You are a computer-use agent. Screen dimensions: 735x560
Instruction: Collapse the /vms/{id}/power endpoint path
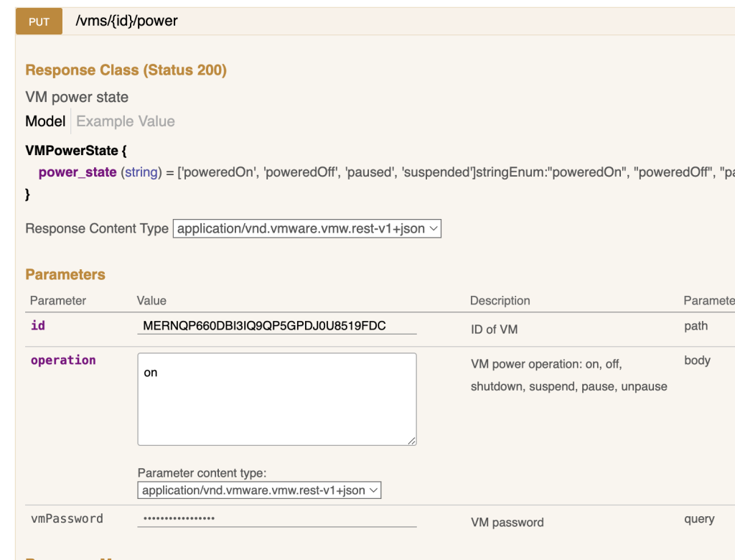(x=126, y=22)
